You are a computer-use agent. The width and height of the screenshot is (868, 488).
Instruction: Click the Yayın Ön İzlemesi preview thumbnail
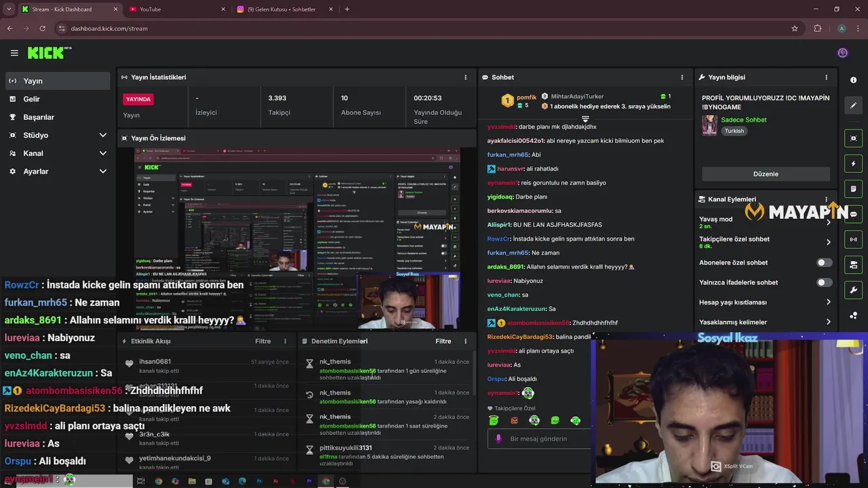pyautogui.click(x=297, y=239)
